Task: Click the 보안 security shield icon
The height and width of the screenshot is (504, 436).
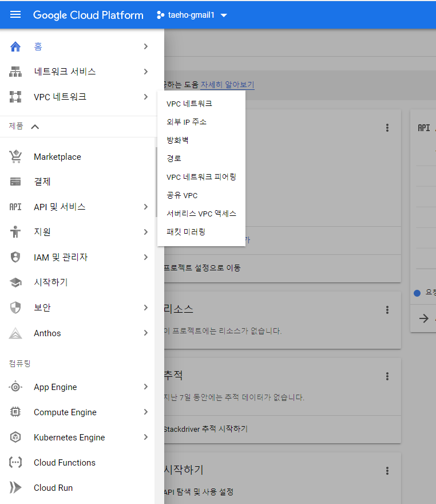Action: tap(15, 308)
